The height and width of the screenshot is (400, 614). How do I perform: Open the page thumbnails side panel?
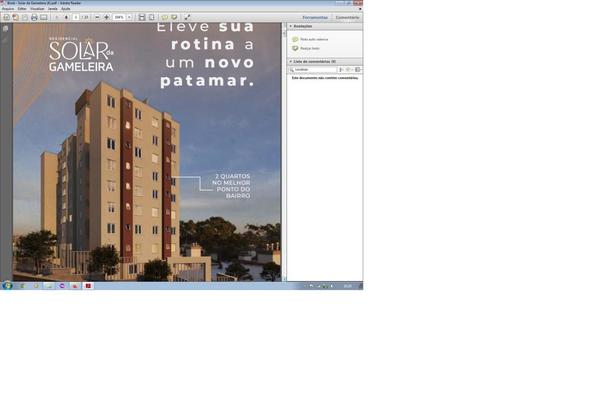6,29
